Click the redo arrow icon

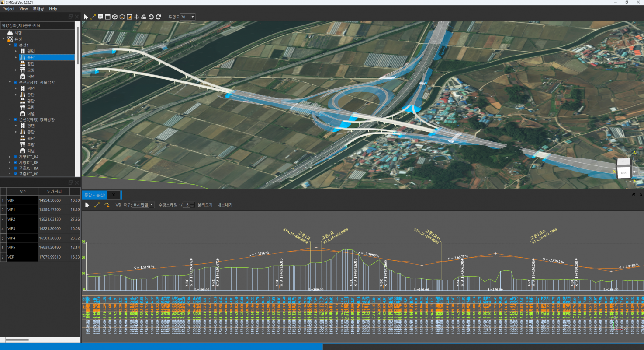point(158,17)
